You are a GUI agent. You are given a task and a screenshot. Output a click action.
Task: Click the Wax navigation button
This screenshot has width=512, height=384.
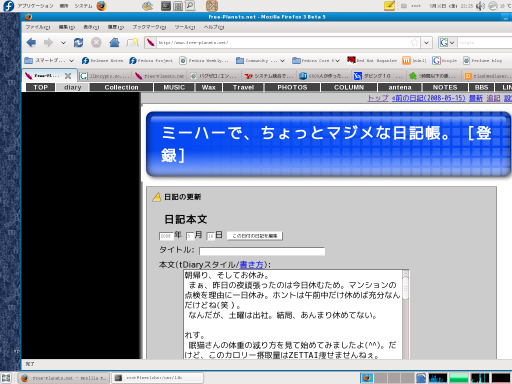tap(209, 87)
